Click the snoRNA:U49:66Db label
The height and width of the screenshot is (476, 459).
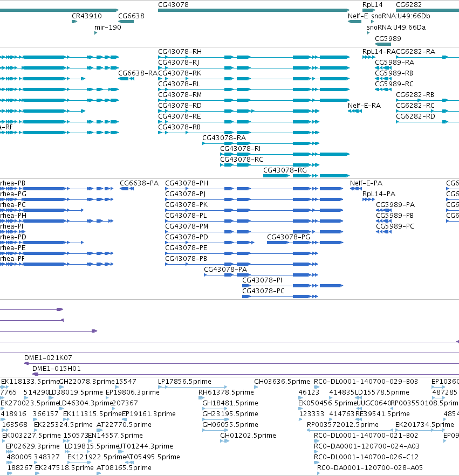pyautogui.click(x=401, y=16)
